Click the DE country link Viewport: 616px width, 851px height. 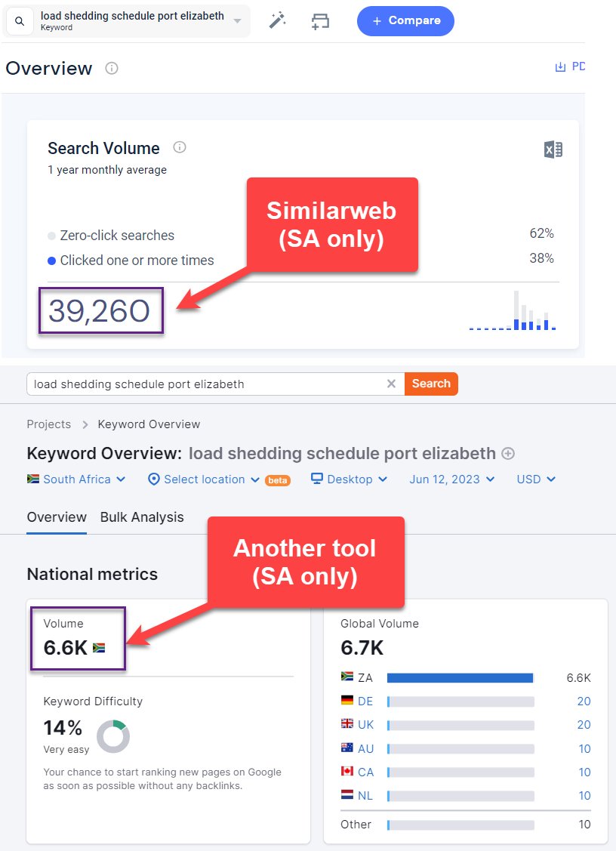coord(365,701)
